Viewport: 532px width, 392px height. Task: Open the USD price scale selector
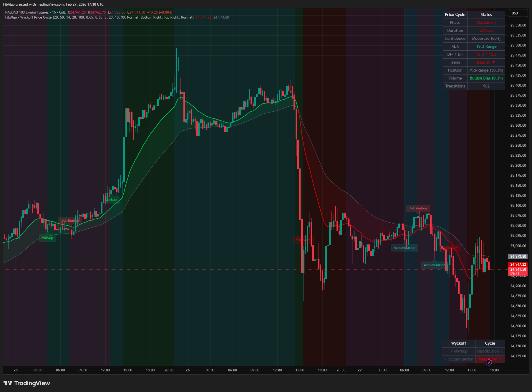[x=518, y=13]
